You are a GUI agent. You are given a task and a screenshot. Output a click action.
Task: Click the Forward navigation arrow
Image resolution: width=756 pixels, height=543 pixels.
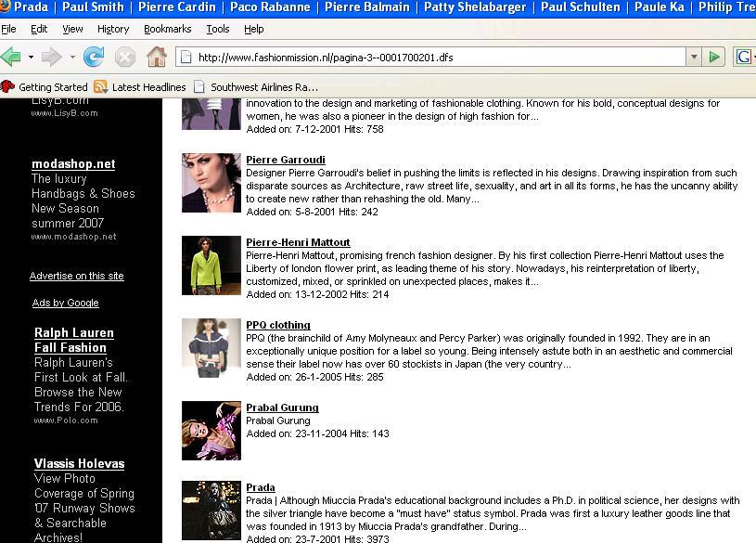point(51,58)
